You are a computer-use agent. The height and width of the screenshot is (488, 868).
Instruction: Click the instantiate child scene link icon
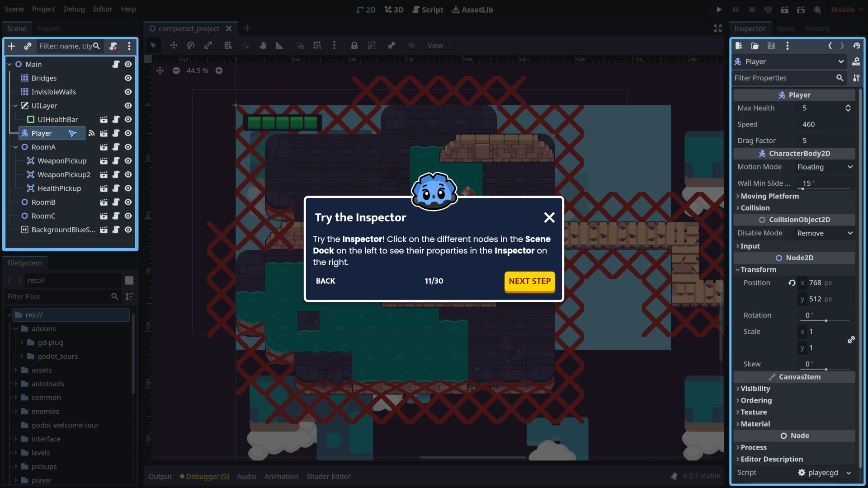28,46
